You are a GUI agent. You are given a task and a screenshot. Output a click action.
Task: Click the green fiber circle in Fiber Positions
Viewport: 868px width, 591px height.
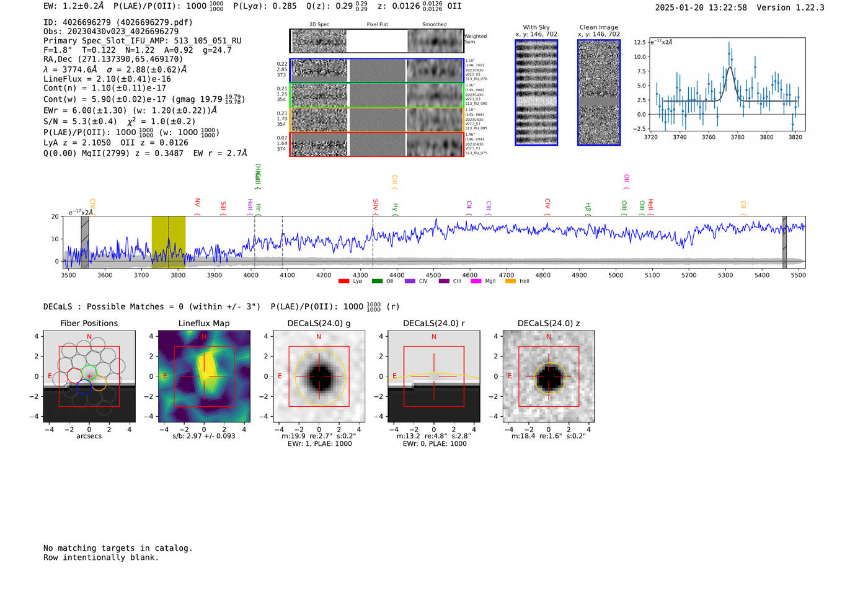(91, 374)
